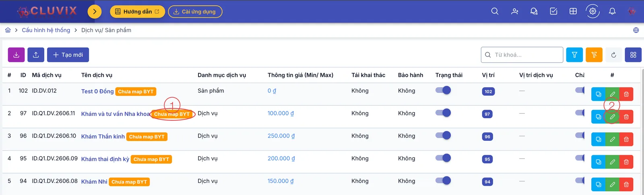644x195 pixels.
Task: Disable status switch for Khám Nhi
Action: (443, 180)
